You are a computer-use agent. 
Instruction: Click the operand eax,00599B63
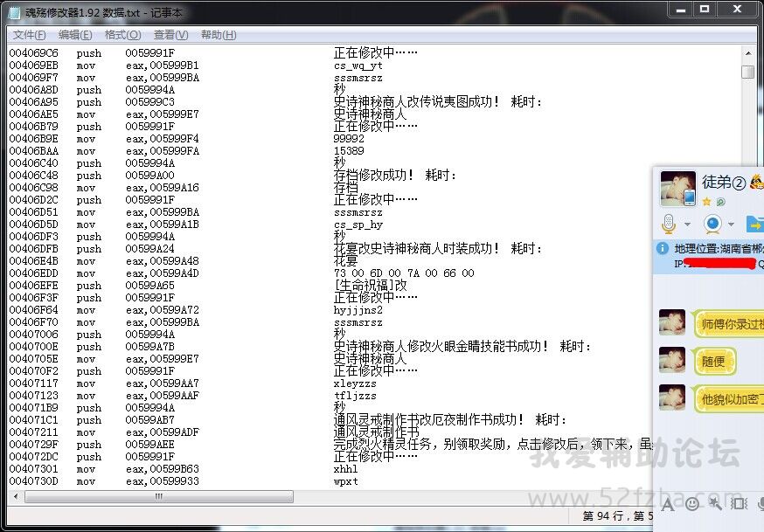click(163, 469)
